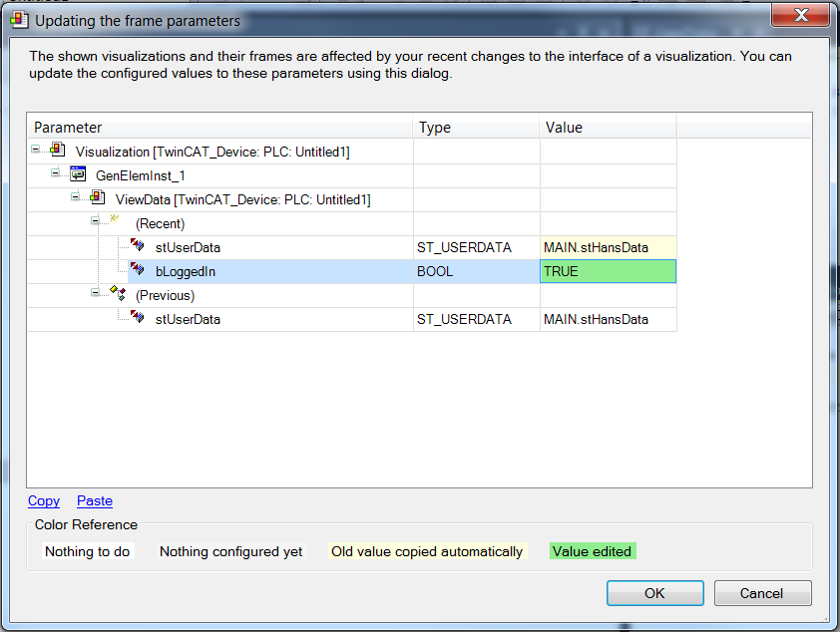Image resolution: width=840 pixels, height=632 pixels.
Task: Click the Previous stUserData MAIN.stHansData value
Action: (x=608, y=319)
